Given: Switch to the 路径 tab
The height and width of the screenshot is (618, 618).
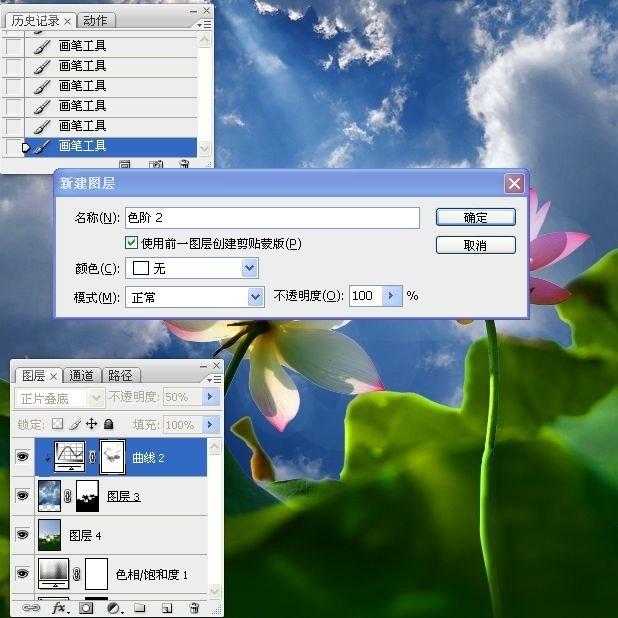Looking at the screenshot, I should point(120,376).
